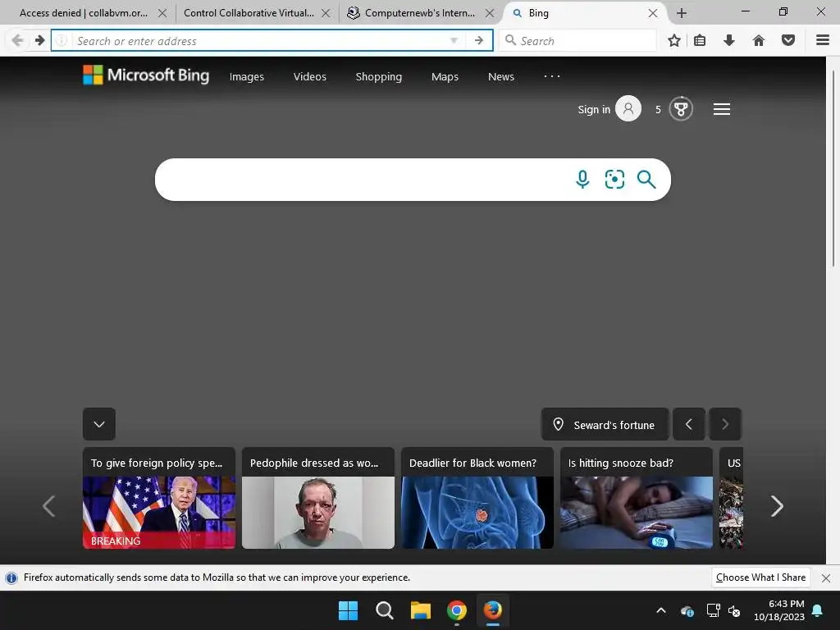Close the Access denied tab
Viewport: 840px width, 630px height.
(x=162, y=13)
